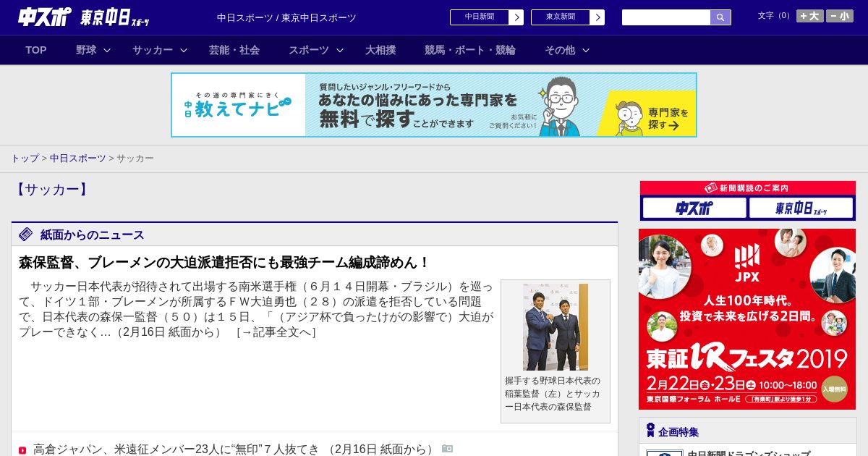Click the handshake photo thumbnail

tap(556, 327)
